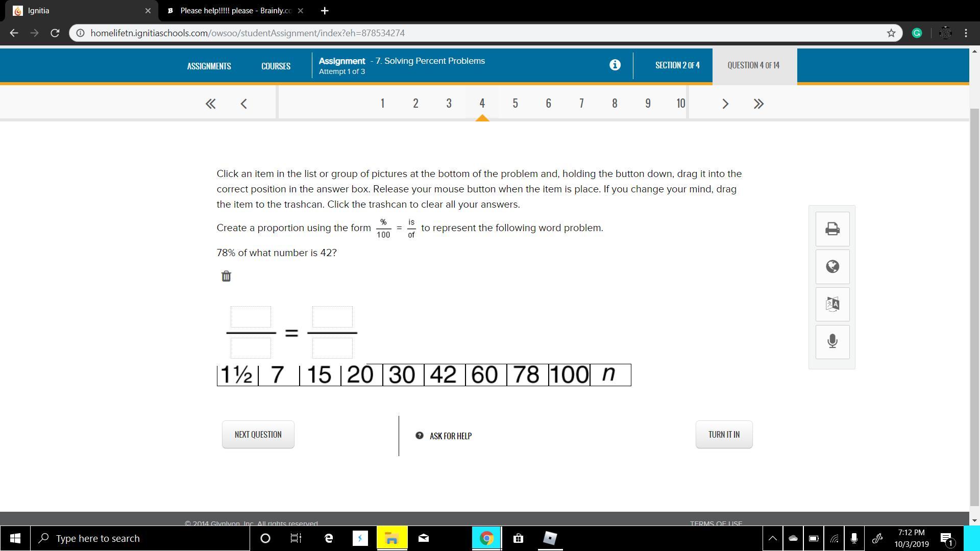
Task: Select question number 7
Action: (x=581, y=104)
